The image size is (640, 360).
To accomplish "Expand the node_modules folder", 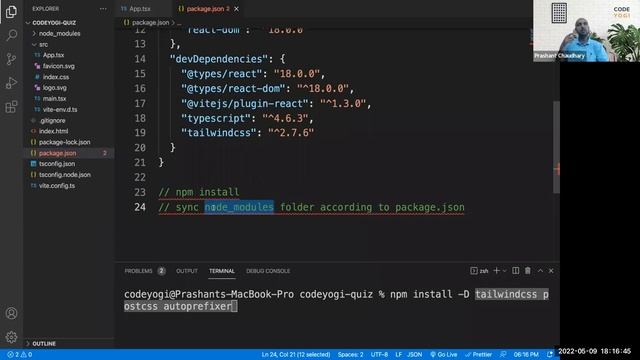I will (x=60, y=33).
